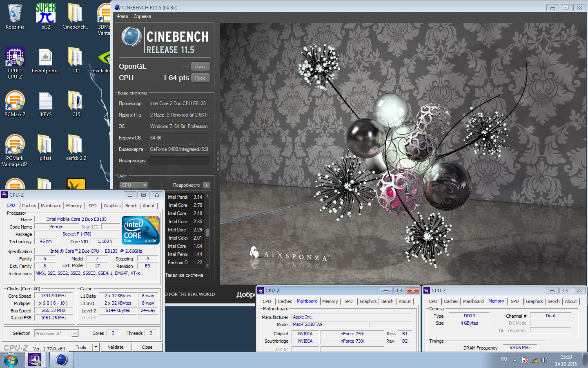The width and height of the screenshot is (588, 368).
Task: Select the Bench tab in right CPU-Z window
Action: point(554,301)
